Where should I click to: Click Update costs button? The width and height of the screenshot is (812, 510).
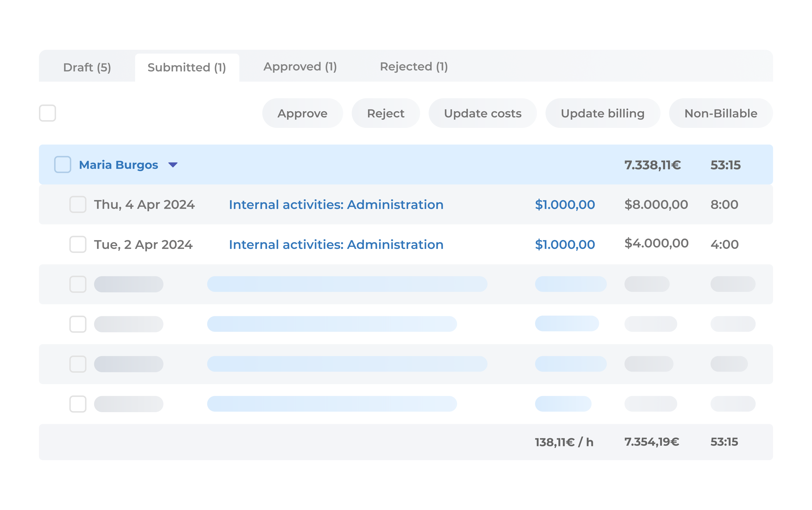click(482, 113)
